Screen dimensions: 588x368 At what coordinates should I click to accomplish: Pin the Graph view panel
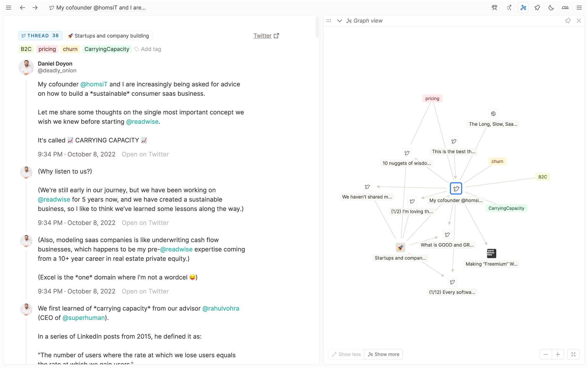click(568, 21)
